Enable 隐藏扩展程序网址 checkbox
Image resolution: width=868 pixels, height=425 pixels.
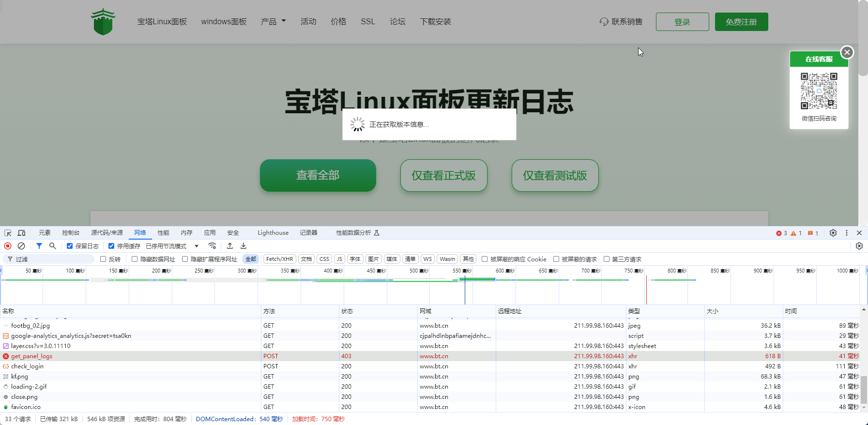click(185, 259)
